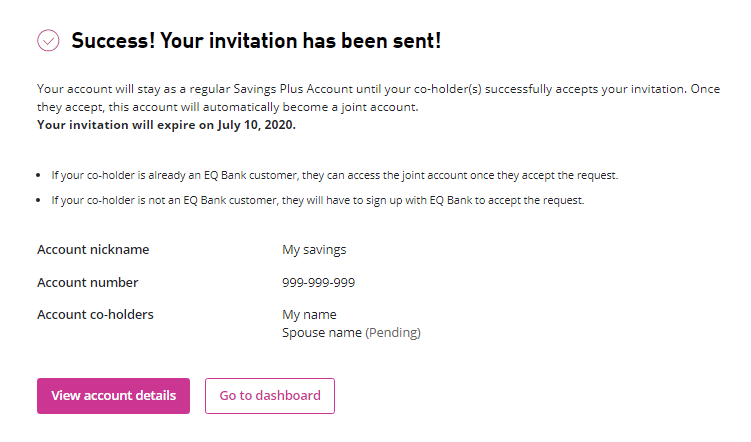The width and height of the screenshot is (751, 442).
Task: Click the Pending status text
Action: (392, 332)
